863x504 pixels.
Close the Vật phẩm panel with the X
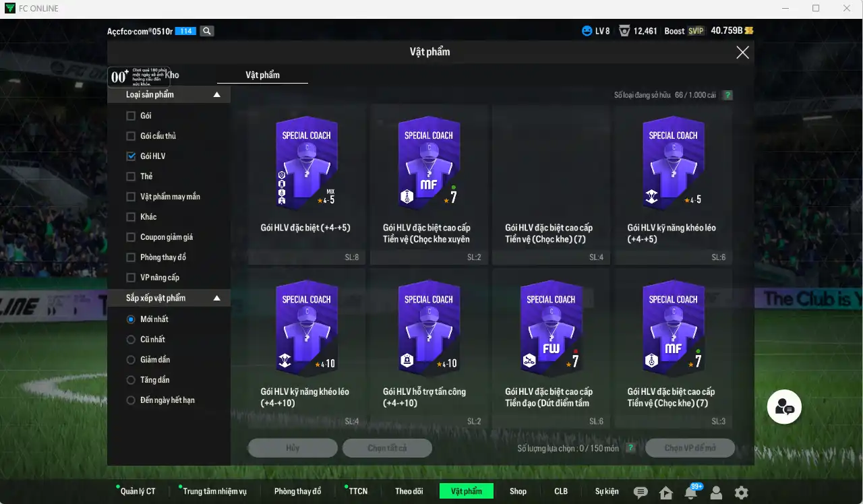coord(742,53)
